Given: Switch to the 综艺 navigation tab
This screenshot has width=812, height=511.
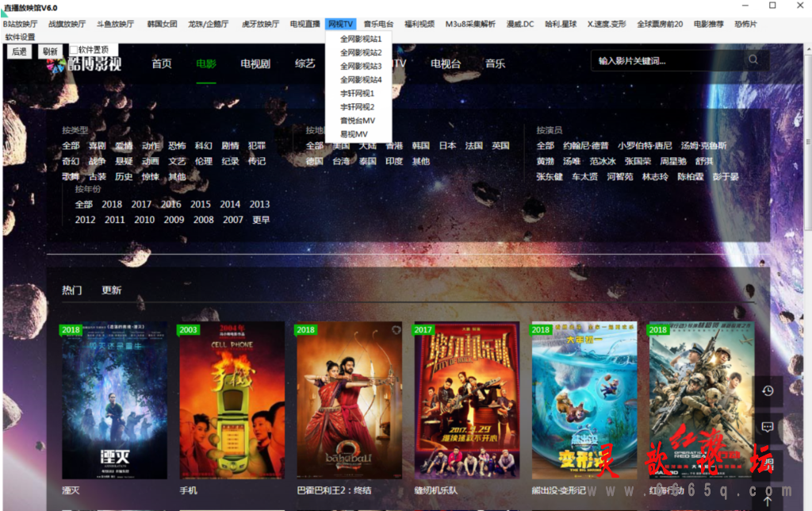Looking at the screenshot, I should pyautogui.click(x=305, y=63).
